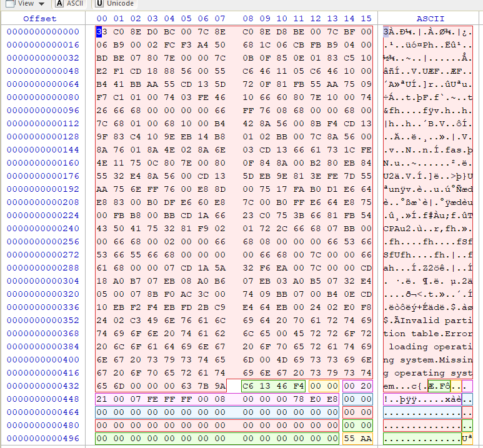Click offset label 0000000000208
This screenshot has height=448, width=483.
[43, 202]
